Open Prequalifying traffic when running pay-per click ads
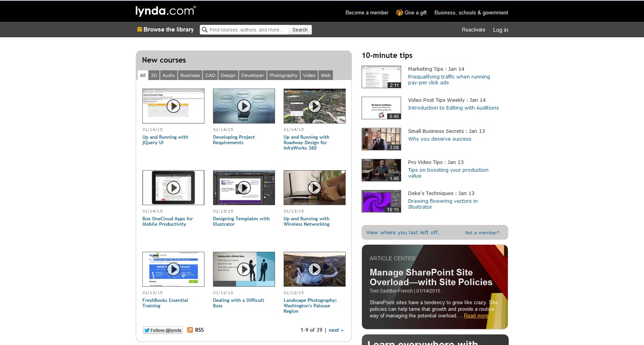 pos(449,80)
